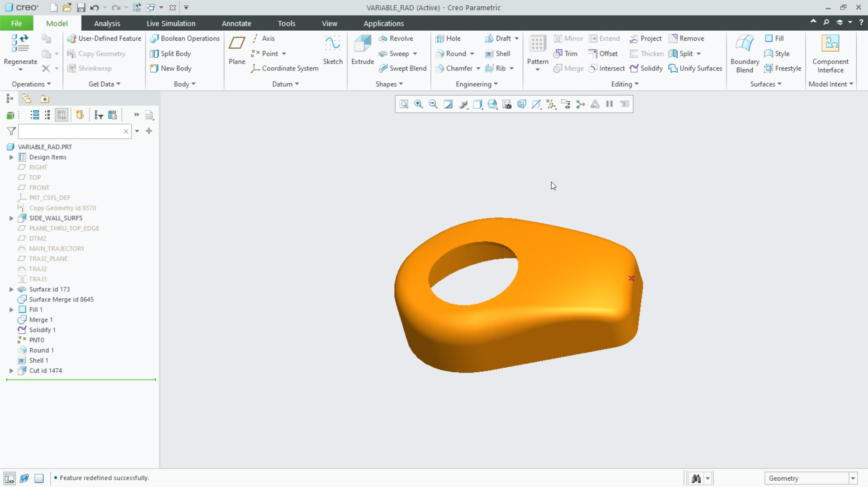The image size is (868, 487).
Task: Click the Refit icon in graphics toolbar
Action: (404, 104)
